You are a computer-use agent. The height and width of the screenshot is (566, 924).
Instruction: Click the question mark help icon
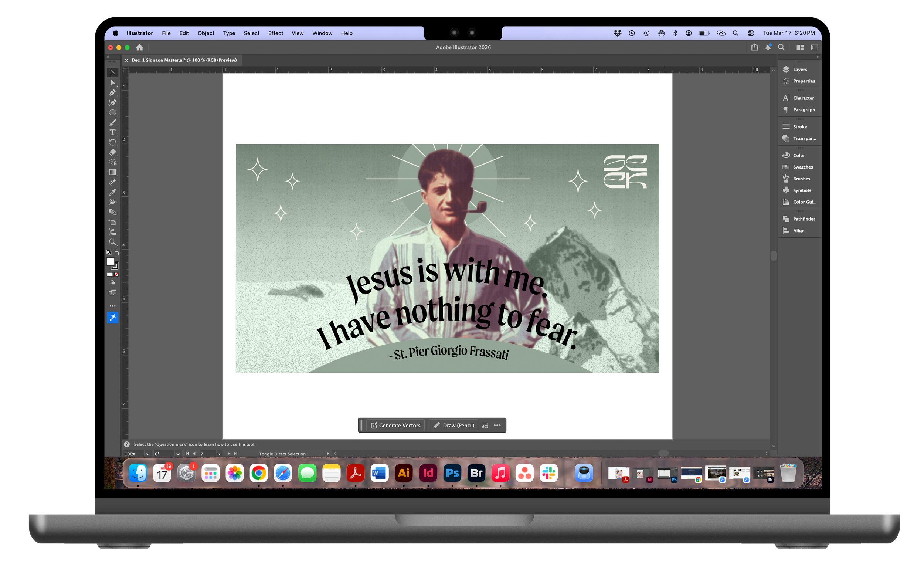click(x=127, y=444)
